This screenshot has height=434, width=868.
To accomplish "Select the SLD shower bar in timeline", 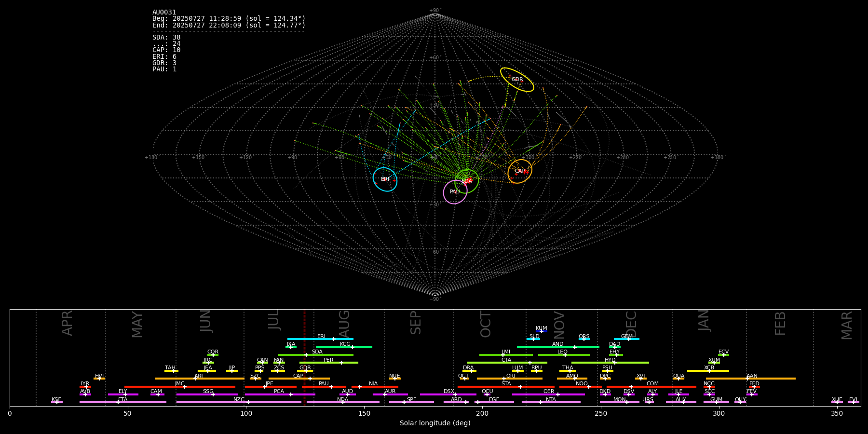I will tap(533, 339).
